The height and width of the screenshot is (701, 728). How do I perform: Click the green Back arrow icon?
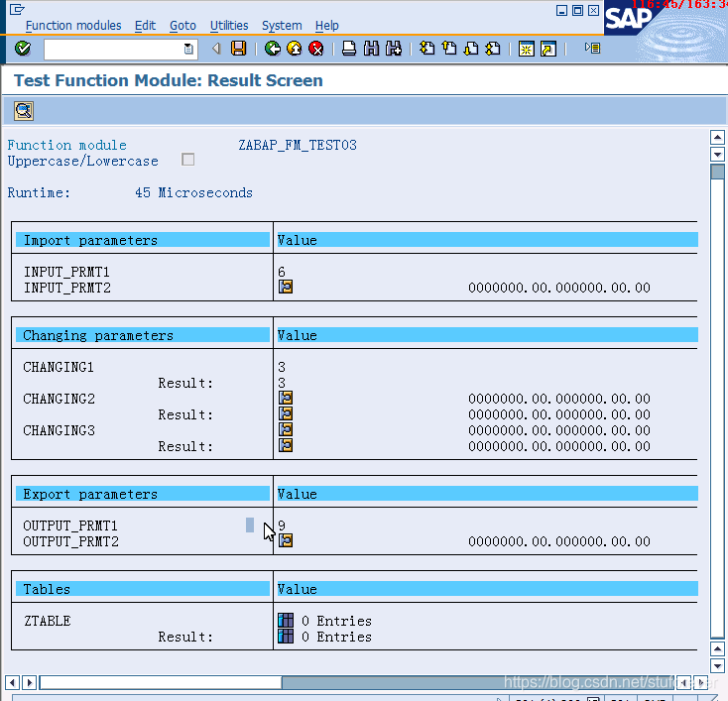[273, 49]
